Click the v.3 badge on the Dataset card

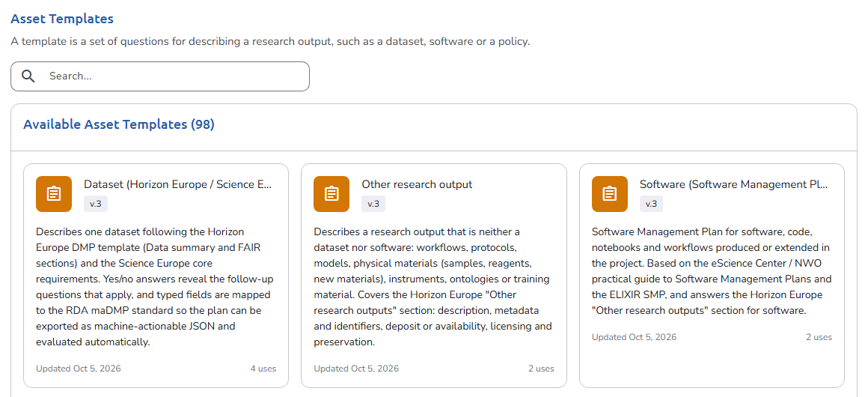(x=96, y=204)
